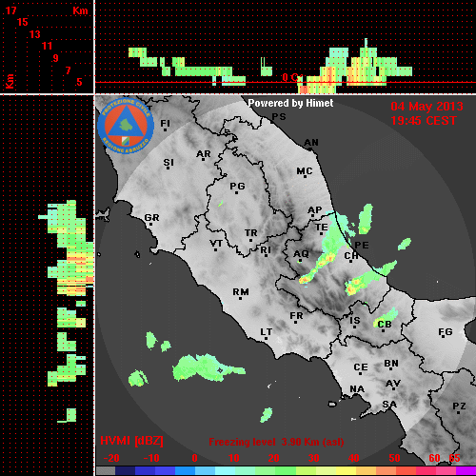Click the PE city label on the coast
The image size is (476, 476).
(362, 245)
